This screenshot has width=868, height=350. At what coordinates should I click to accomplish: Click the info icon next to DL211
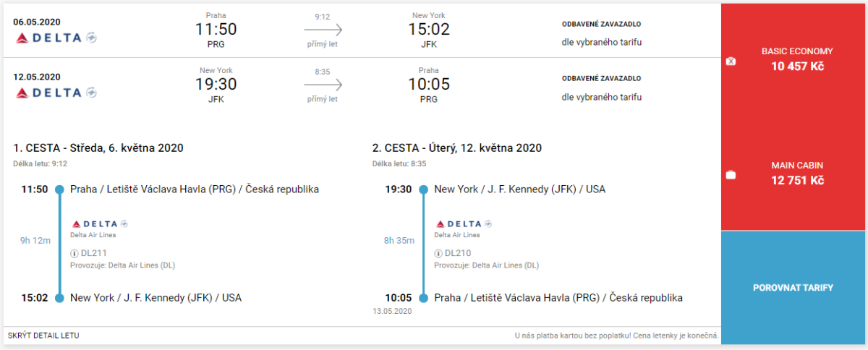click(x=74, y=253)
